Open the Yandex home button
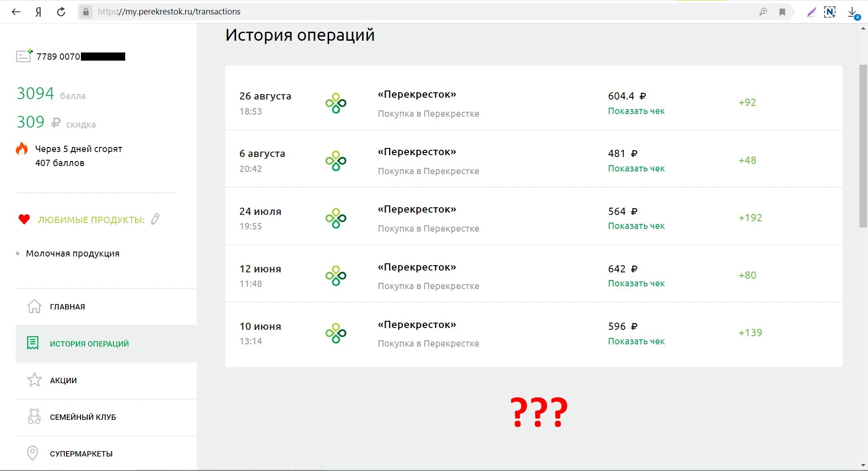Viewport: 868px width, 471px height. [x=38, y=12]
